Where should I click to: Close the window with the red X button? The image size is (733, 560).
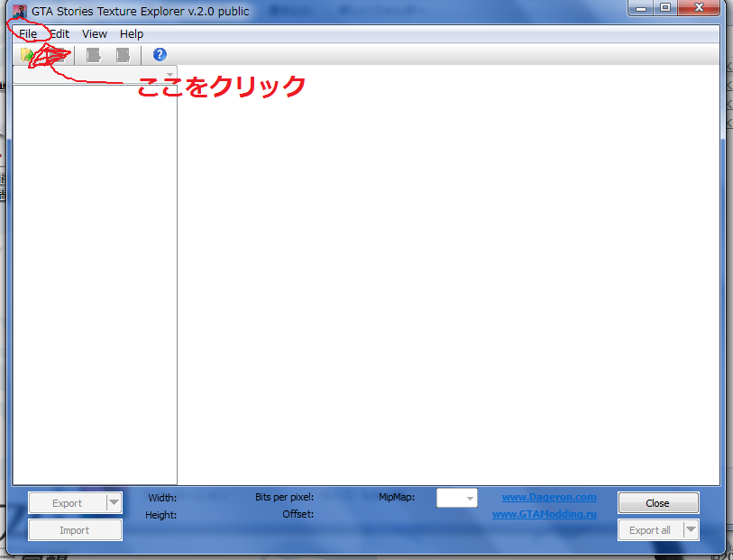699,8
